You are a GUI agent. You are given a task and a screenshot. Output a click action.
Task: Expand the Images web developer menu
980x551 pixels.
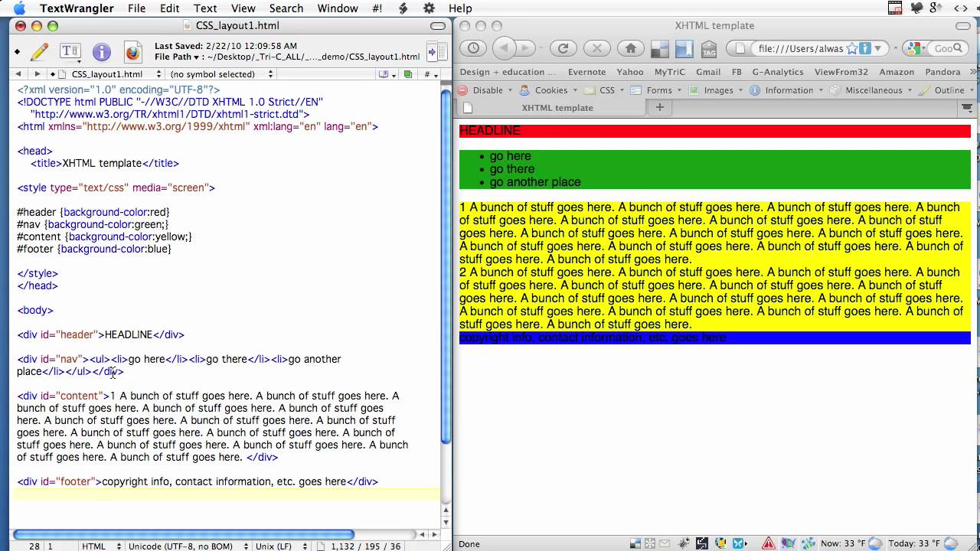[717, 90]
